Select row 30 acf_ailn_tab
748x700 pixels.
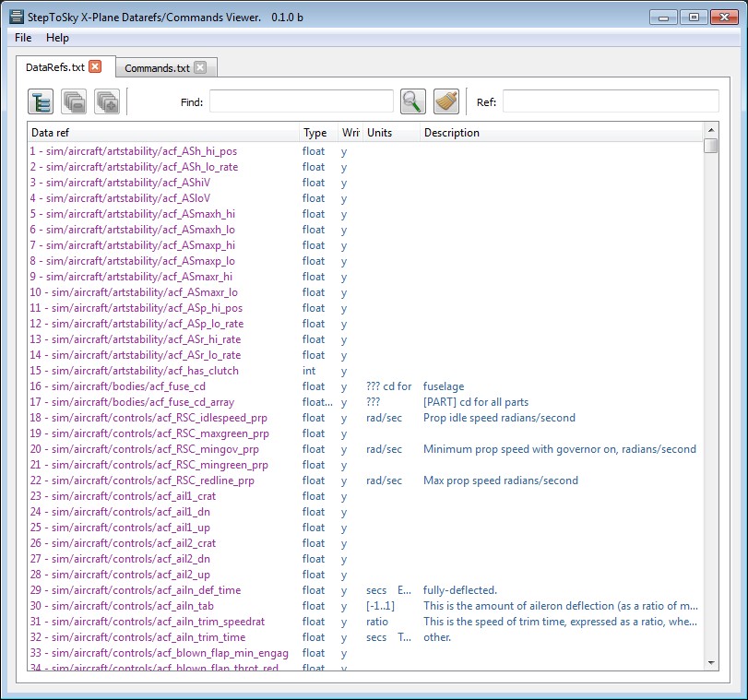click(x=365, y=606)
